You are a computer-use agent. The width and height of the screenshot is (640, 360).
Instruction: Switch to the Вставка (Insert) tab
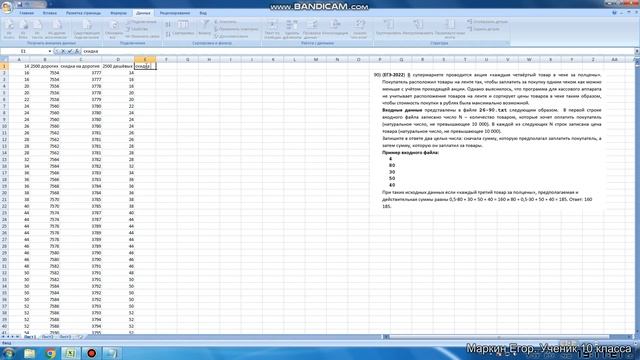click(50, 13)
